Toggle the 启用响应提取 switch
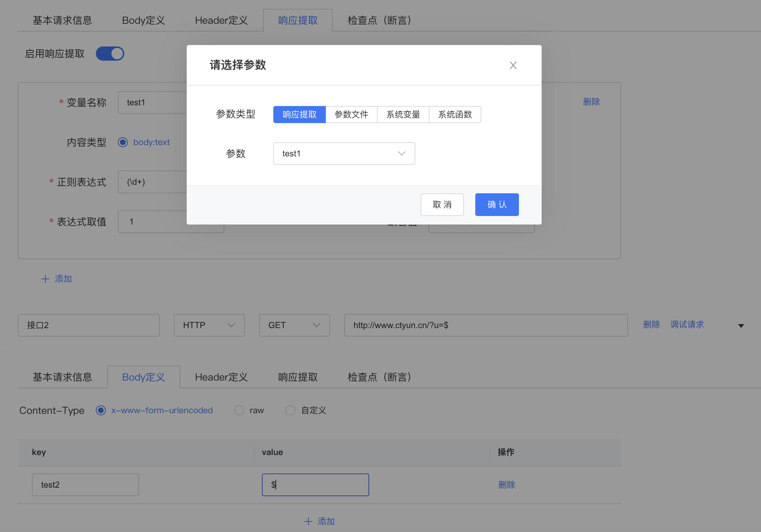The height and width of the screenshot is (532, 761). 110,54
